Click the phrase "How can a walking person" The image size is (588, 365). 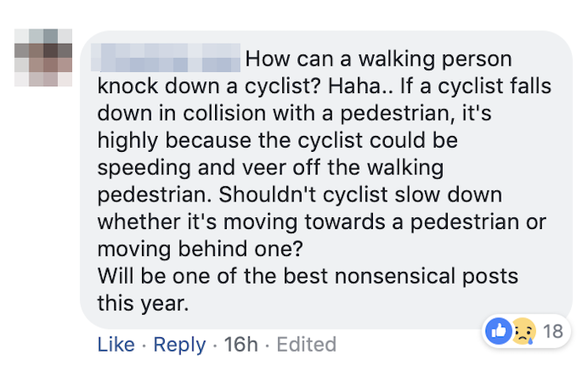point(378,60)
